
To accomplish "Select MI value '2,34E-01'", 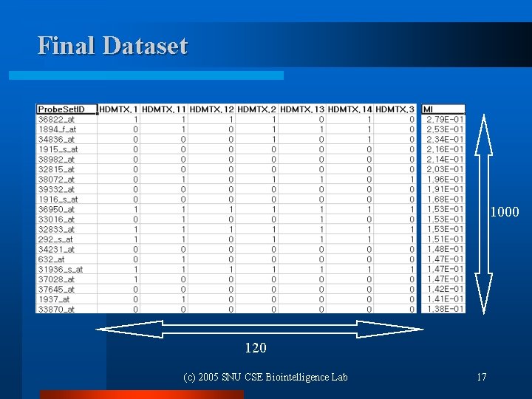I will coord(443,140).
